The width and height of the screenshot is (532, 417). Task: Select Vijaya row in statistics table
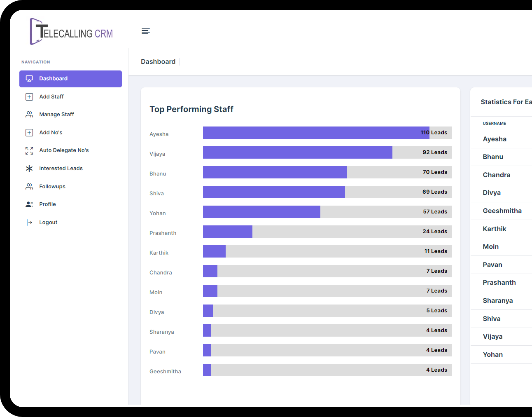click(501, 337)
